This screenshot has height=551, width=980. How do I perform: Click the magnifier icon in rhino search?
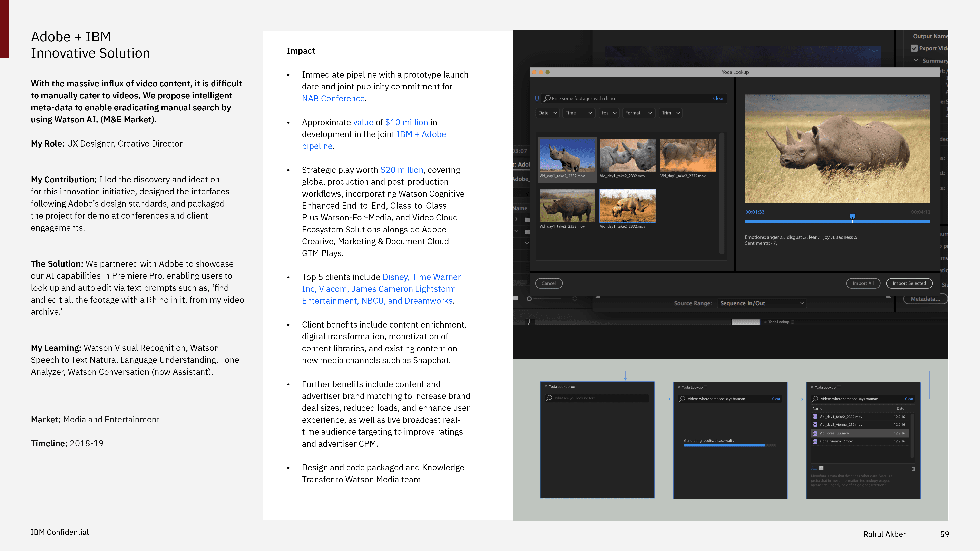click(x=547, y=99)
